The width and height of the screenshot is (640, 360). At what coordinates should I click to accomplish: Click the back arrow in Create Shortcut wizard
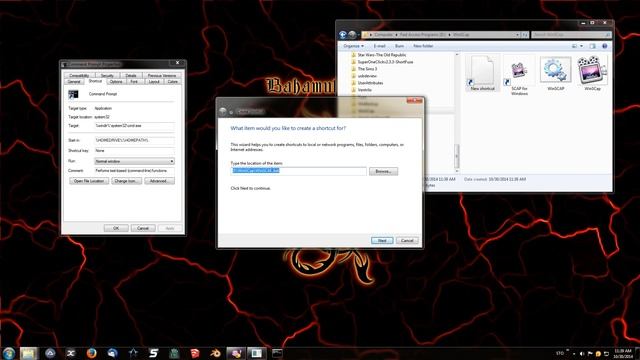click(x=223, y=111)
